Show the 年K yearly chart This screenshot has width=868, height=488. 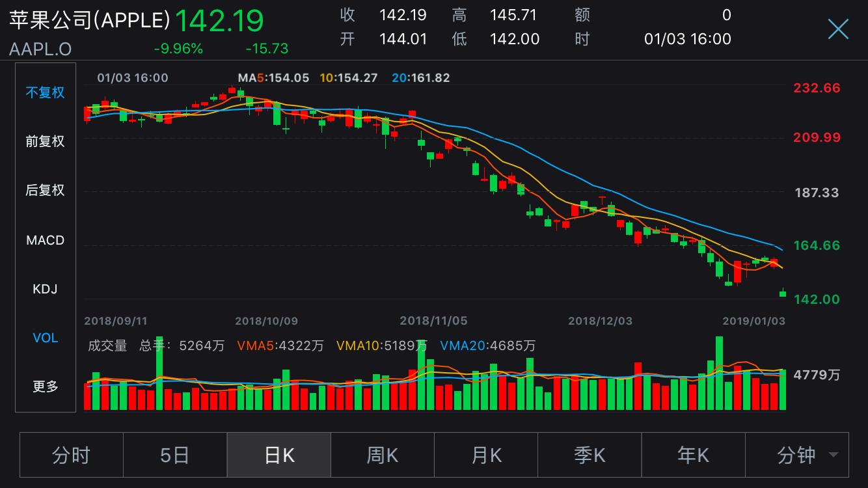point(694,455)
